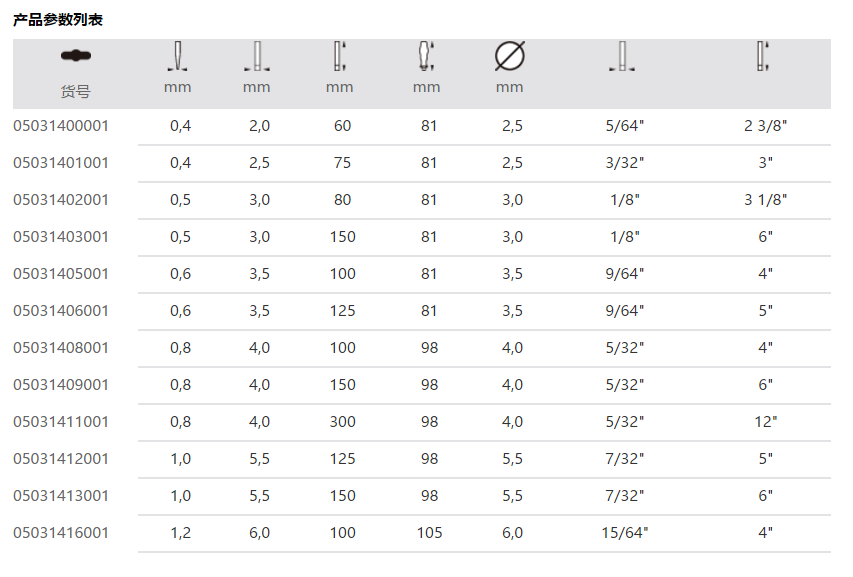Click the screwdriver icon above 货号
Screen dimensions: 853x577
[75, 56]
